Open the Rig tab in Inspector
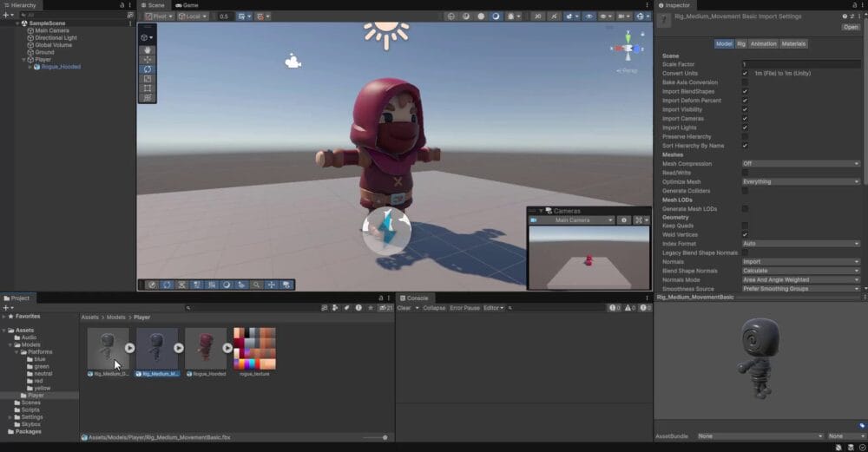Viewport: 868px width, 452px height. tap(740, 43)
